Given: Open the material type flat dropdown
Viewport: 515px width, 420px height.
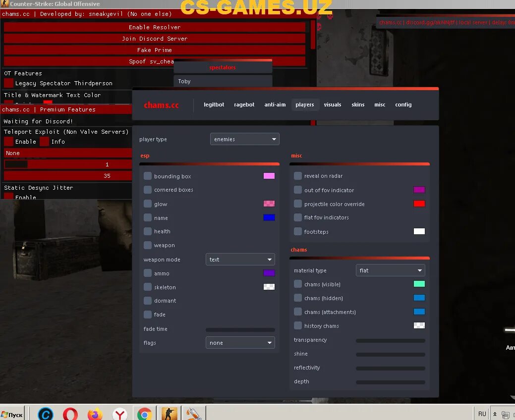Looking at the screenshot, I should point(390,270).
